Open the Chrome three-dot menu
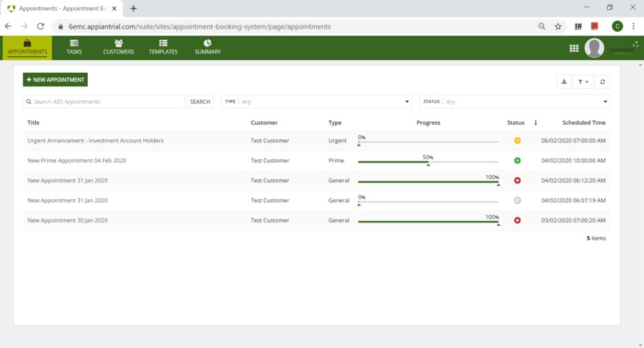Image resolution: width=644 pixels, height=348 pixels. pos(634,26)
